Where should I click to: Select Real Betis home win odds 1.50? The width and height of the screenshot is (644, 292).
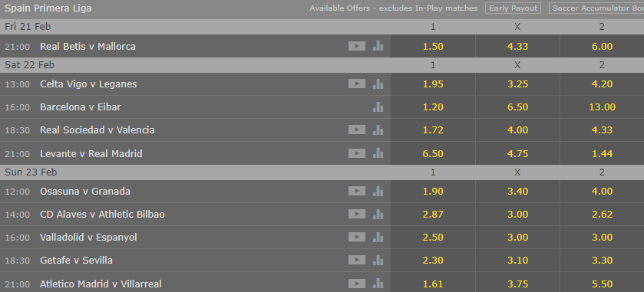tap(433, 46)
